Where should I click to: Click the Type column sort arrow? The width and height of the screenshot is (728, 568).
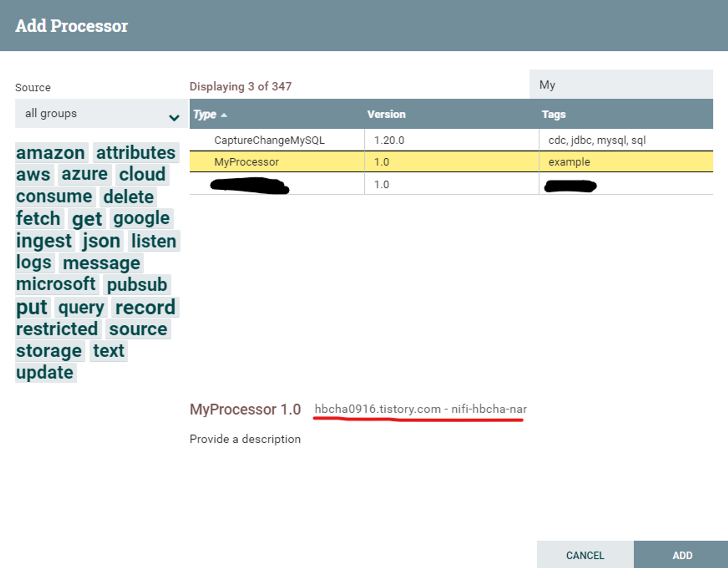[x=224, y=115]
